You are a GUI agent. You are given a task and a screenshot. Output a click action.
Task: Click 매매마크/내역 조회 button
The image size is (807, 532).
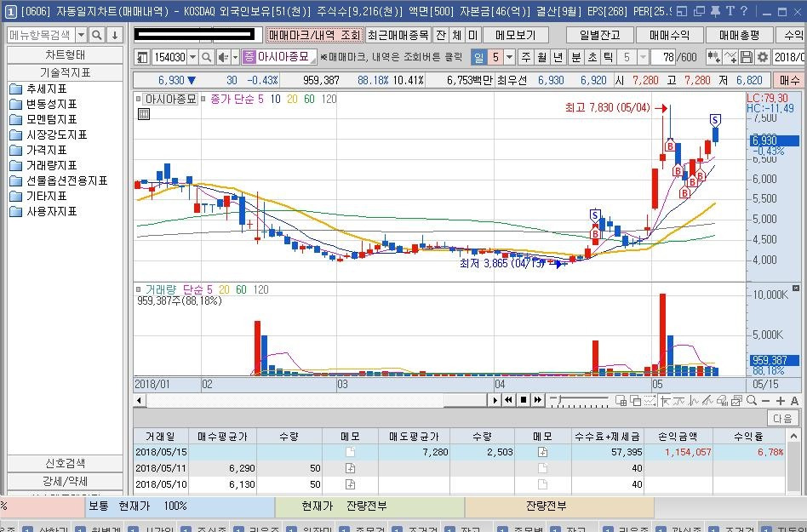[x=314, y=35]
